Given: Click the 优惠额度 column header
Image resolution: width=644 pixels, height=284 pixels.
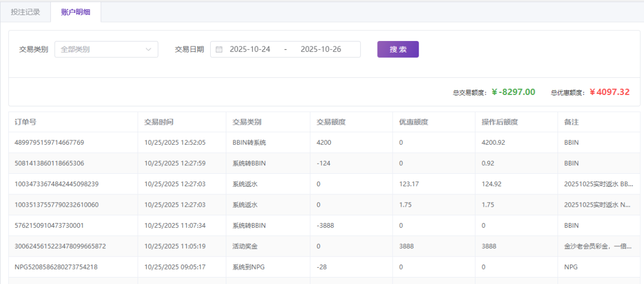Looking at the screenshot, I should click(x=413, y=122).
